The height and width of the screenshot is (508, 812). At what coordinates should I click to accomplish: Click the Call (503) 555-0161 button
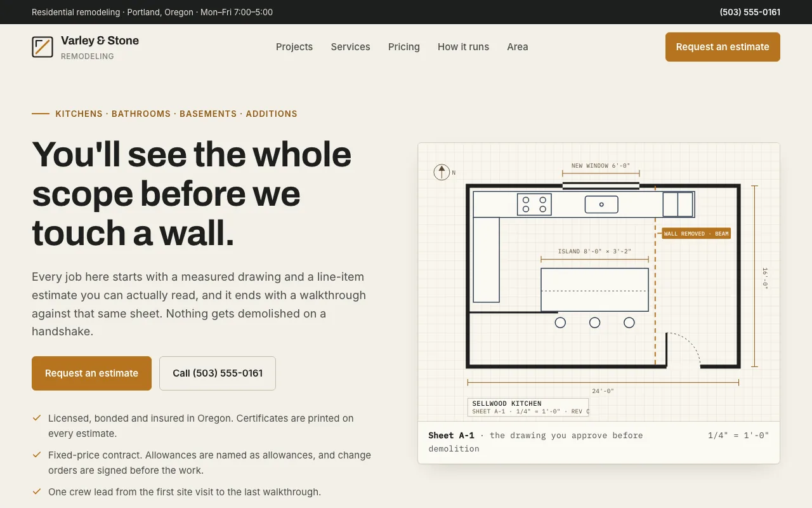pos(218,373)
